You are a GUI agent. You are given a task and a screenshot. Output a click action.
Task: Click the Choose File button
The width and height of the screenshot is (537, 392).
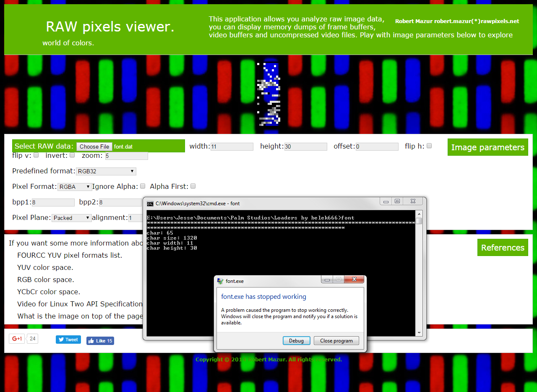[94, 146]
